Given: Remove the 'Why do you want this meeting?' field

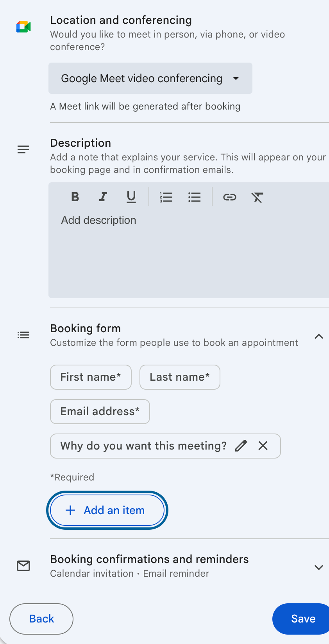Looking at the screenshot, I should (x=263, y=446).
